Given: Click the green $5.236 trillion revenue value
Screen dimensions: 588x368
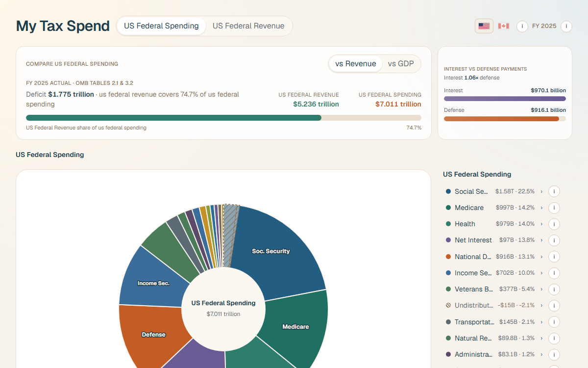Looking at the screenshot, I should pos(316,104).
